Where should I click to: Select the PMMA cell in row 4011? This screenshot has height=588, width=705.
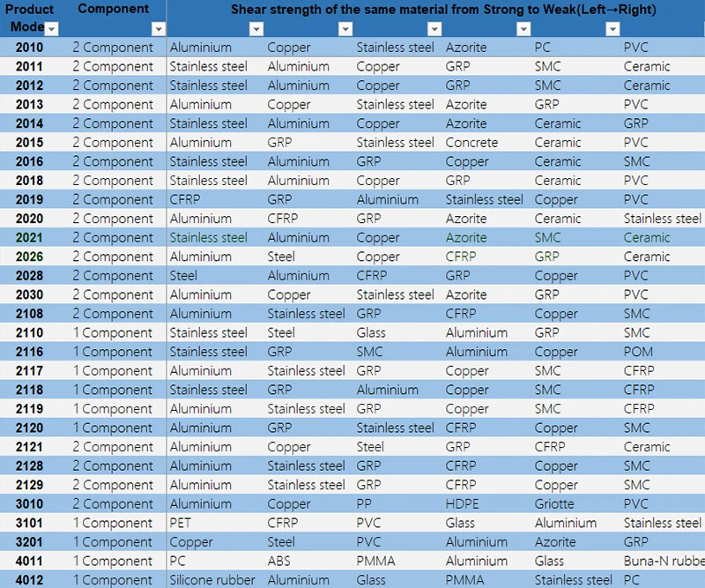pyautogui.click(x=376, y=562)
